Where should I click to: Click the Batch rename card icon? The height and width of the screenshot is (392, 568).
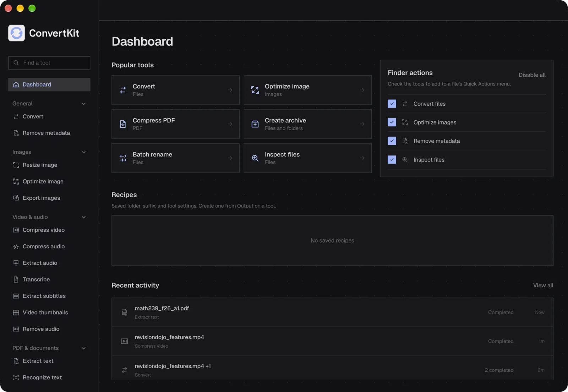pyautogui.click(x=123, y=158)
